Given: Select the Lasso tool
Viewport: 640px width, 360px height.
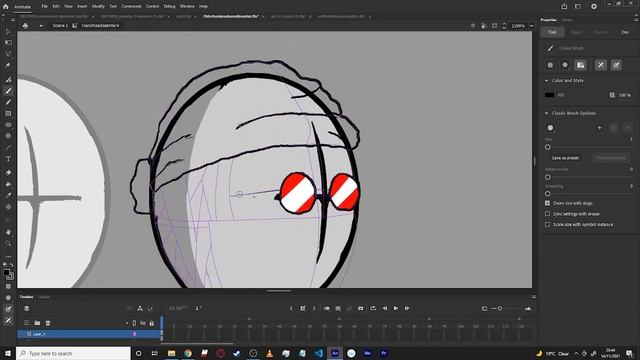Looking at the screenshot, I should tap(8, 54).
